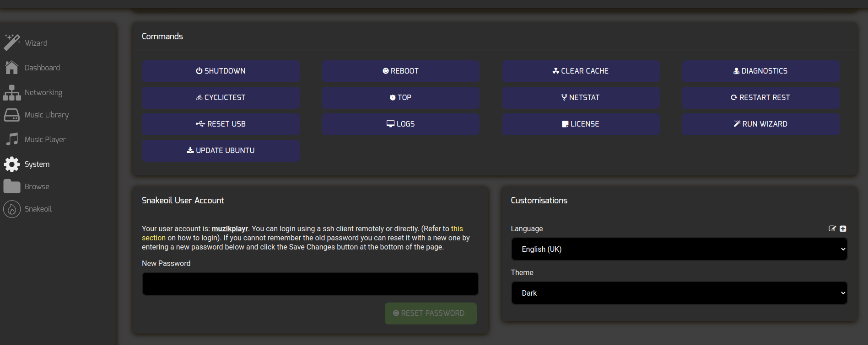Viewport: 868px width, 345px height.
Task: Open the Snakeoil section
Action: (38, 209)
